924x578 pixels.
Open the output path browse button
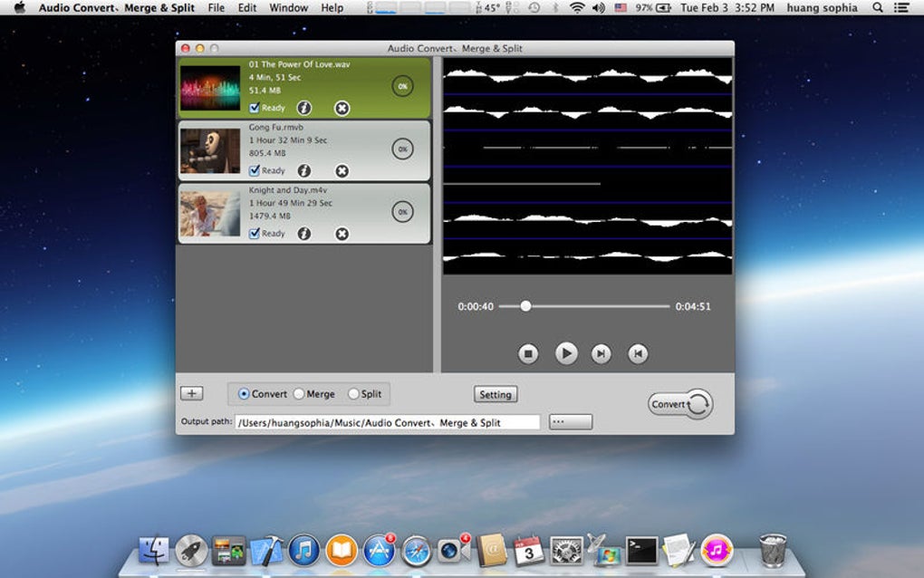click(571, 422)
